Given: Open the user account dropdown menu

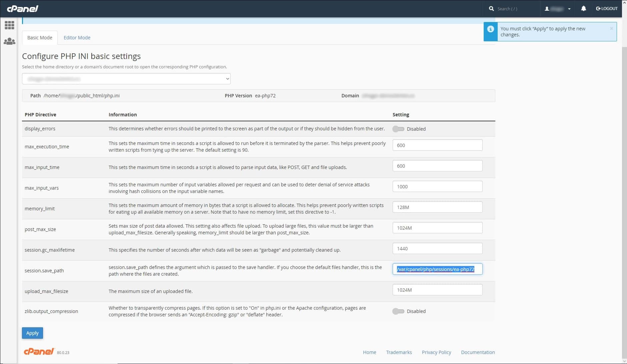Looking at the screenshot, I should (x=558, y=9).
